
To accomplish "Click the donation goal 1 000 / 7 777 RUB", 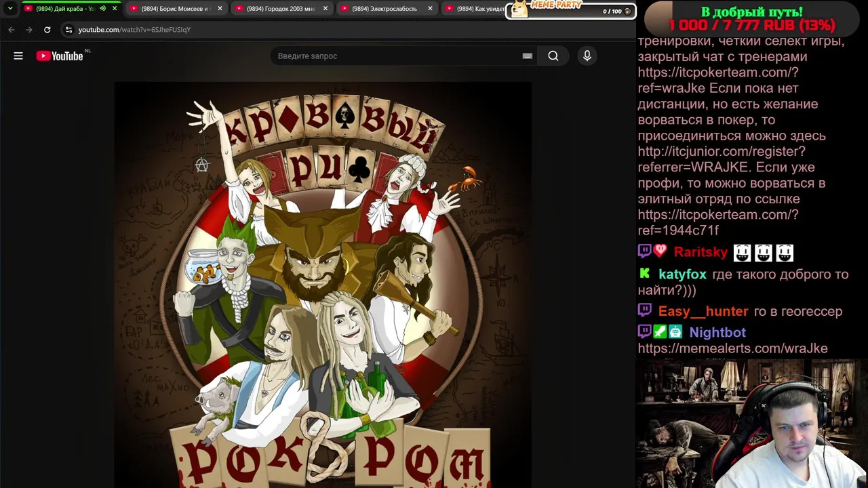I will click(x=752, y=25).
